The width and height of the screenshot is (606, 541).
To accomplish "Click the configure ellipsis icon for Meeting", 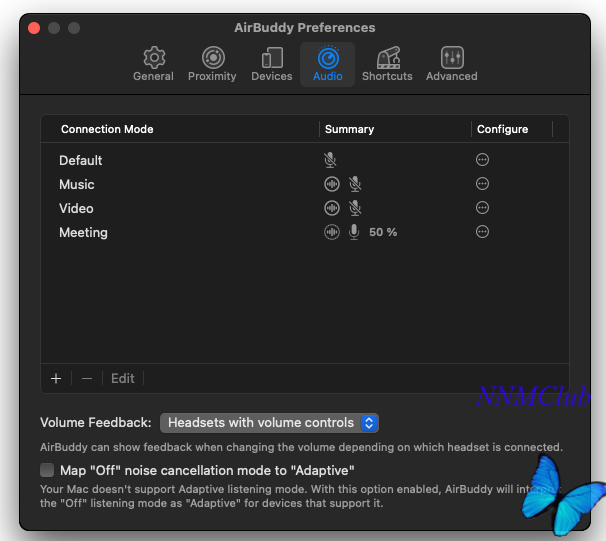I will tap(482, 232).
